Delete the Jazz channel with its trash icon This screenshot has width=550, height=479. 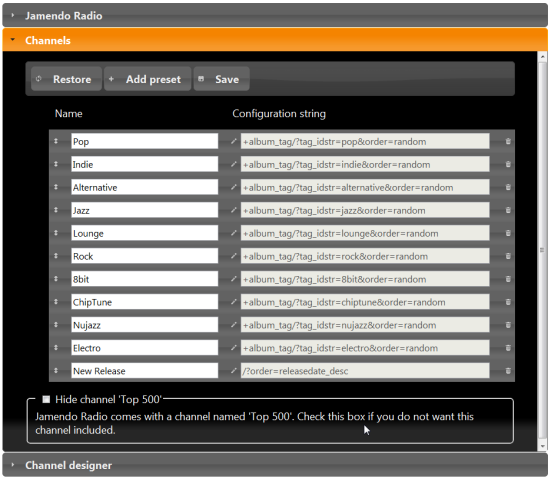508,210
